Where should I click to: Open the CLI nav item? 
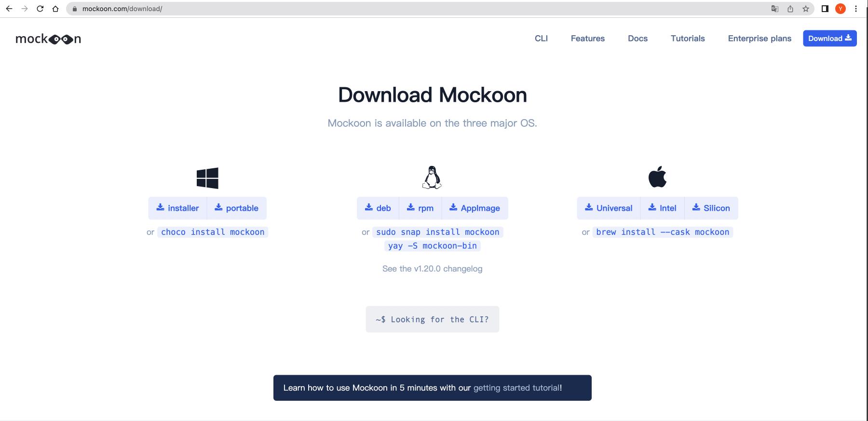pos(541,39)
